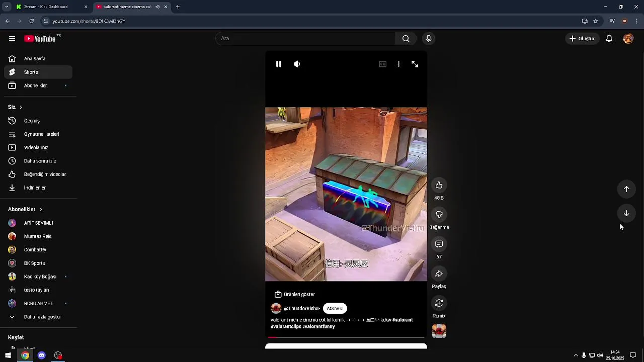Viewport: 644px width, 362px height.
Task: Click the address bar URL
Action: (89, 21)
